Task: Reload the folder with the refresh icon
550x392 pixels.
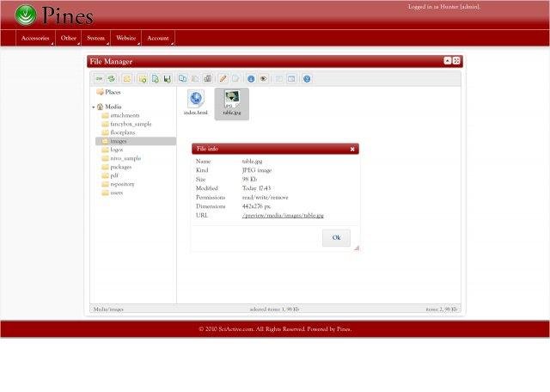Action: 112,78
